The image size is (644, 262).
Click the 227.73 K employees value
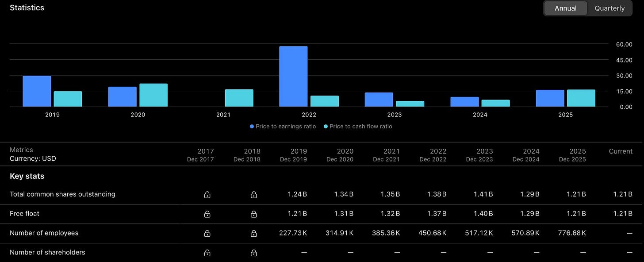click(x=293, y=233)
